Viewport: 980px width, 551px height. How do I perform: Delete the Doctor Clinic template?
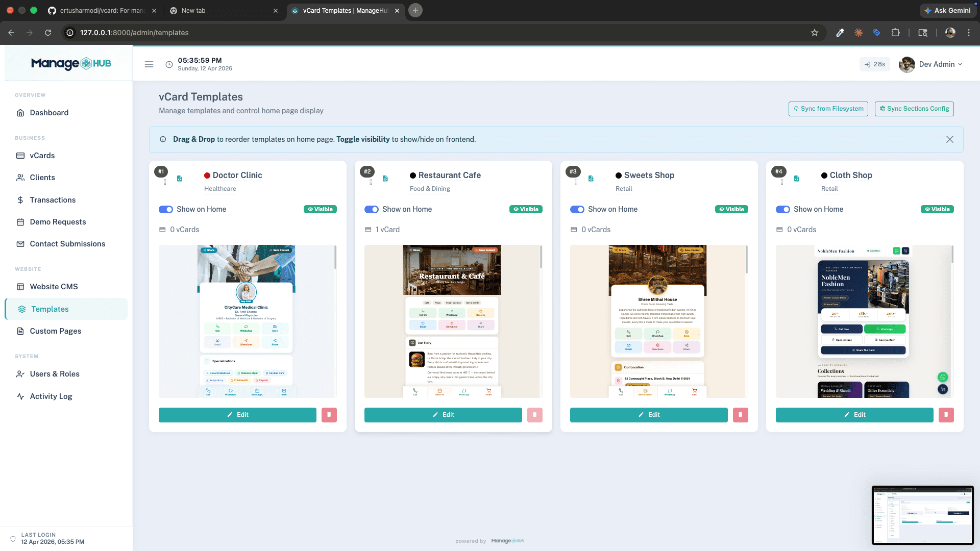329,415
